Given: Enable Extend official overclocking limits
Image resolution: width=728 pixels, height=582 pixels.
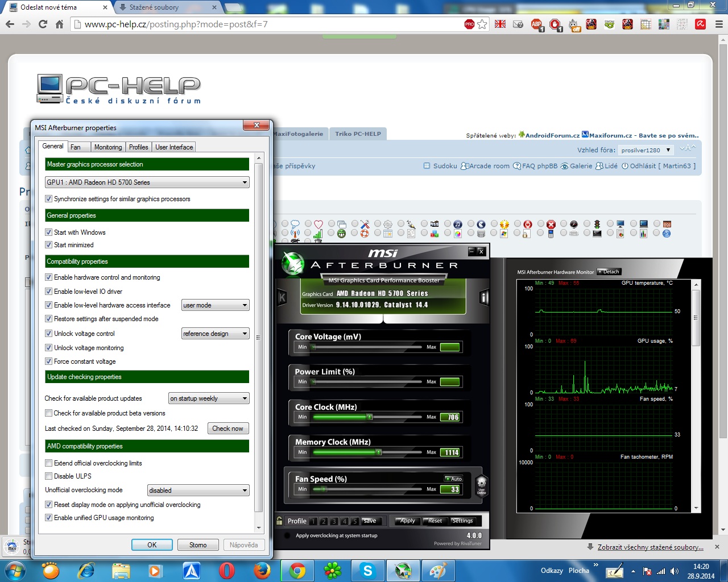Looking at the screenshot, I should (48, 463).
